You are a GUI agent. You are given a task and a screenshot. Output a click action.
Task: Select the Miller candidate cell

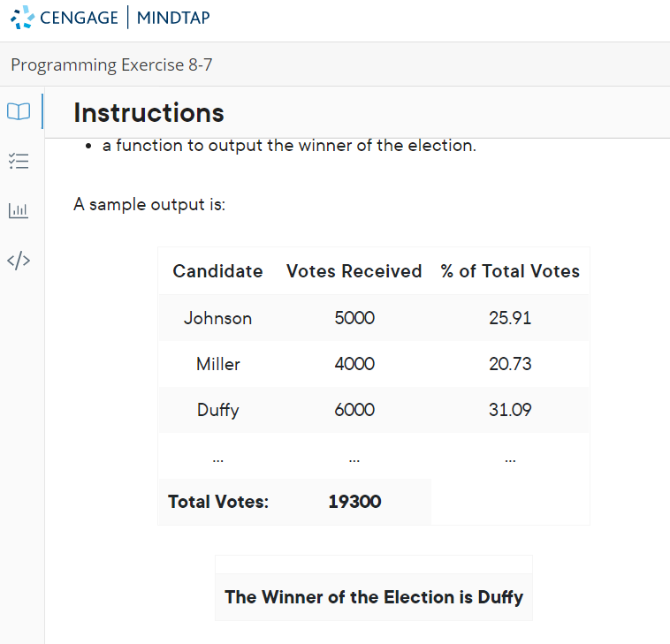[218, 364]
